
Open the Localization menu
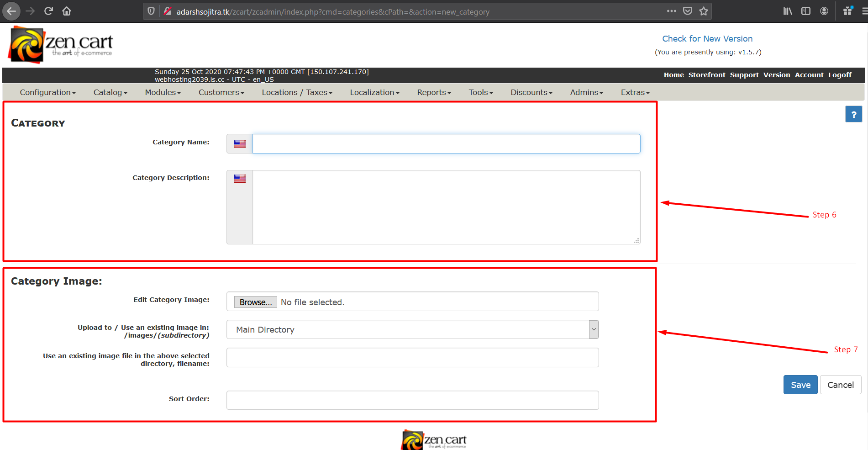coord(375,92)
